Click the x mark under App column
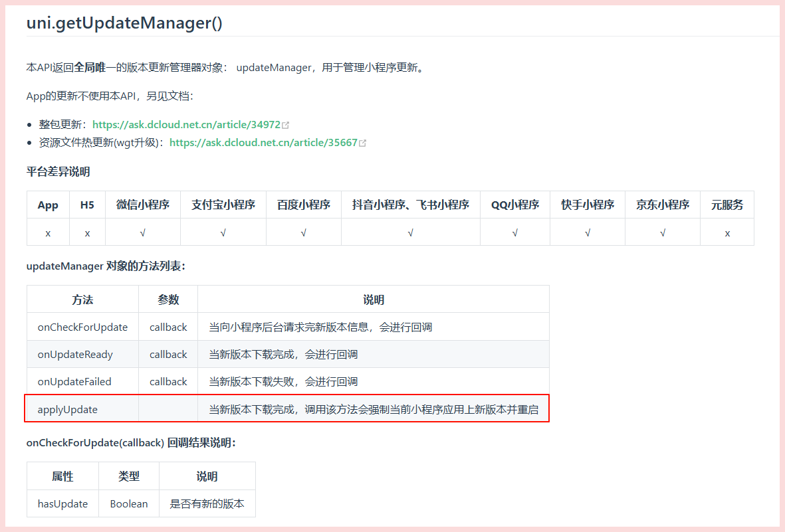This screenshot has width=785, height=532. point(48,233)
